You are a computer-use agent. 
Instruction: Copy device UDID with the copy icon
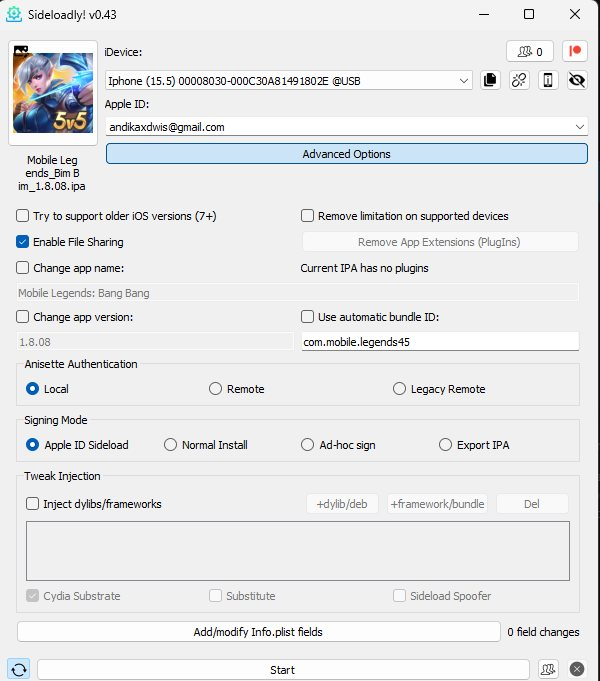(x=490, y=80)
